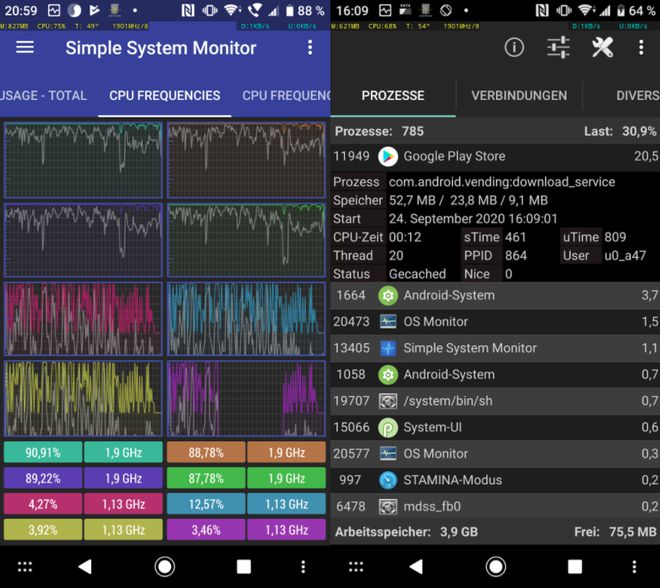The height and width of the screenshot is (588, 660).
Task: Tap the com.android.vending:download_service process name
Action: 502,182
